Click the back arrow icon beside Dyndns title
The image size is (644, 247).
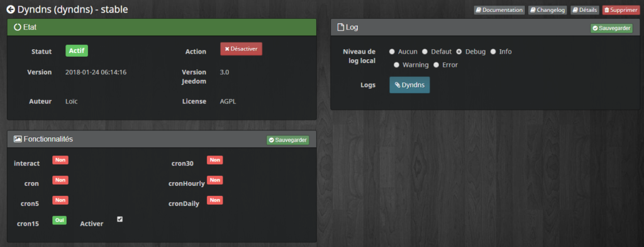[11, 9]
